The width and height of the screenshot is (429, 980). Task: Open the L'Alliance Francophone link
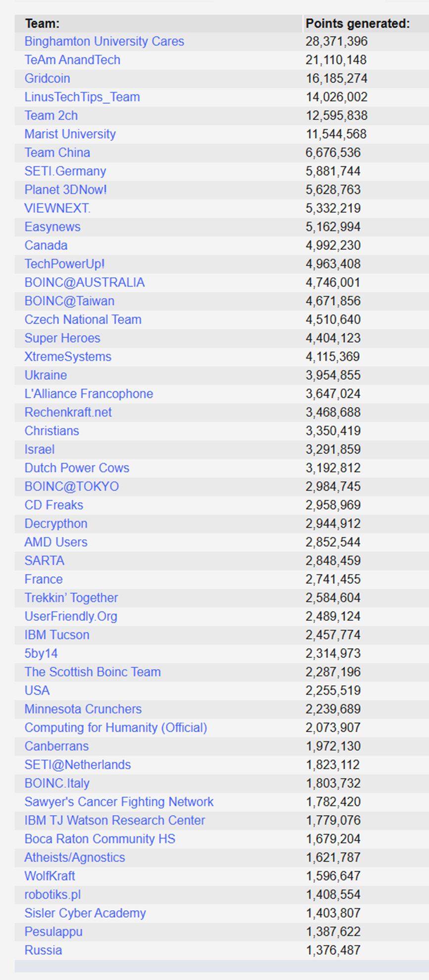(89, 394)
